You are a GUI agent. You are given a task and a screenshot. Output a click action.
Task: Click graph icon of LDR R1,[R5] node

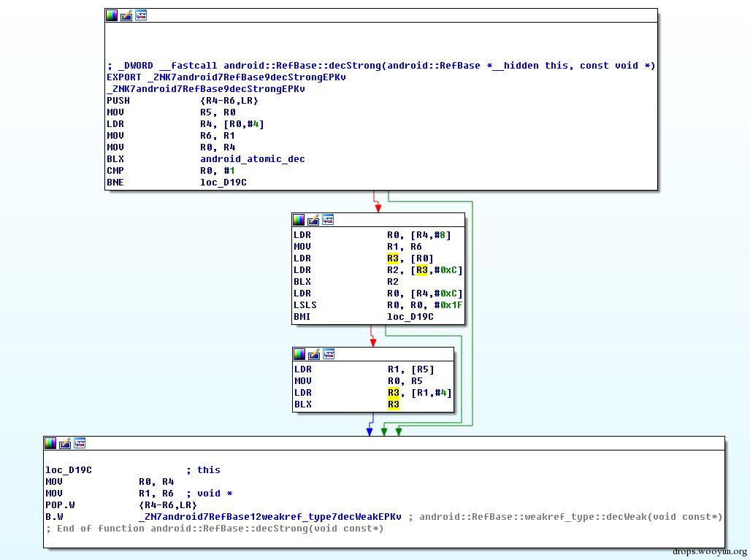[x=329, y=354]
